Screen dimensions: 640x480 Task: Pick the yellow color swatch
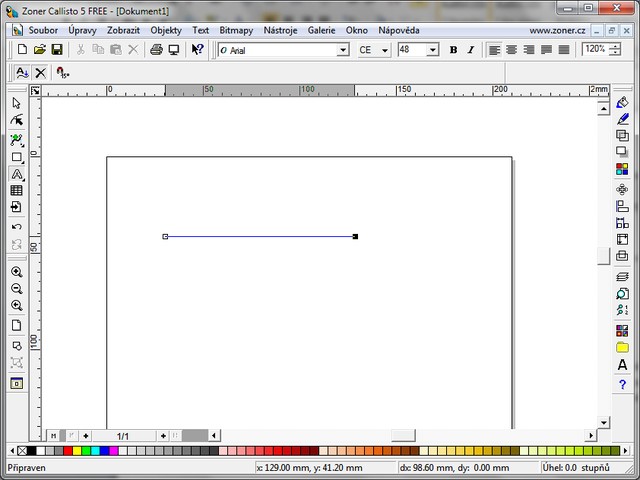(x=77, y=451)
